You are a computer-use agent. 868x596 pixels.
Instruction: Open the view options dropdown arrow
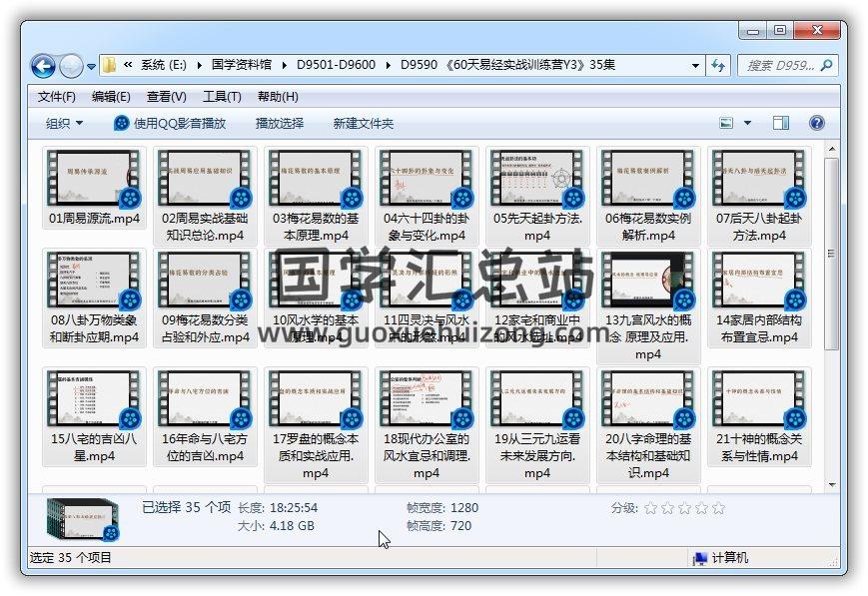[748, 123]
